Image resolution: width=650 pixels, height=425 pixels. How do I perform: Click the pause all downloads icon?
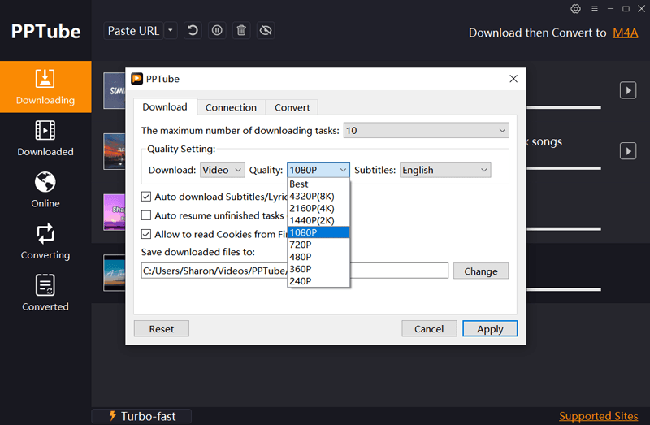pyautogui.click(x=216, y=31)
